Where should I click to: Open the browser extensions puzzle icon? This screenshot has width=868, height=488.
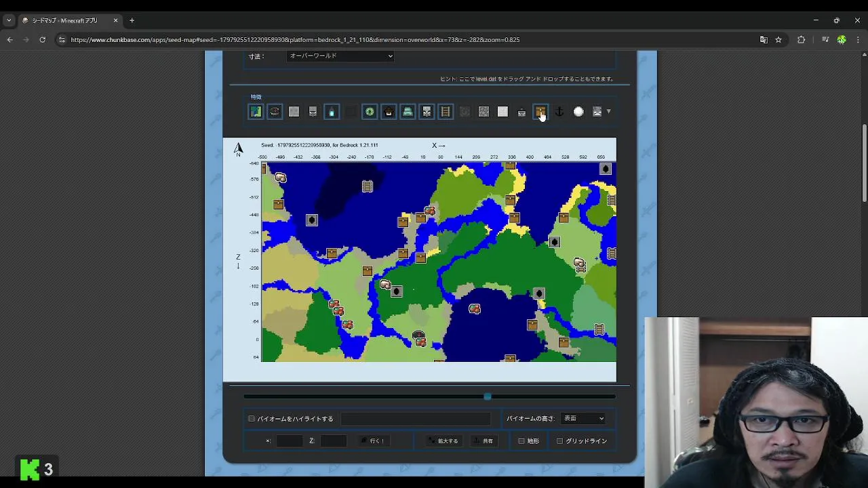click(x=801, y=40)
